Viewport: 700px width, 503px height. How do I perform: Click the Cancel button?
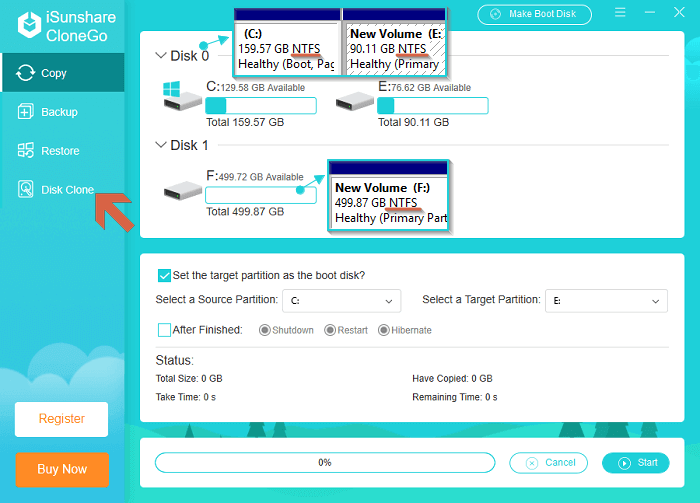[548, 463]
